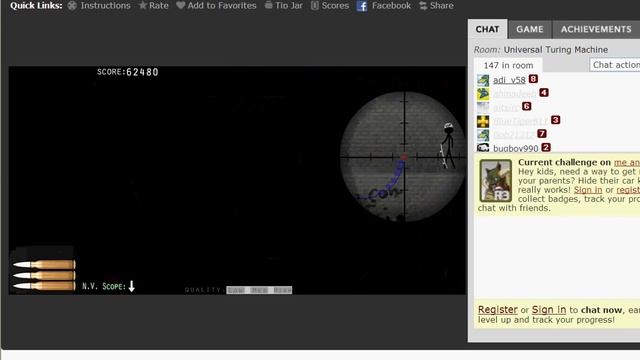Click yellow cross avatar beside level 3
The height and width of the screenshot is (360, 640).
483,121
